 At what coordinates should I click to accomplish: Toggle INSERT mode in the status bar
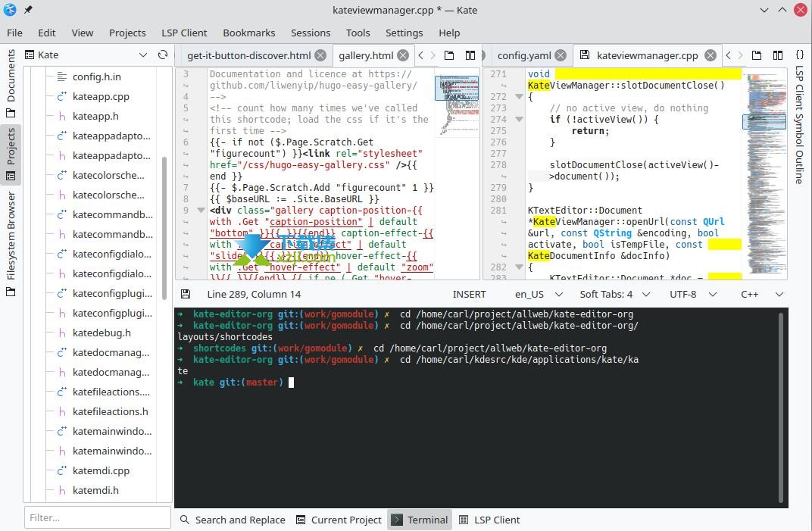click(x=469, y=294)
